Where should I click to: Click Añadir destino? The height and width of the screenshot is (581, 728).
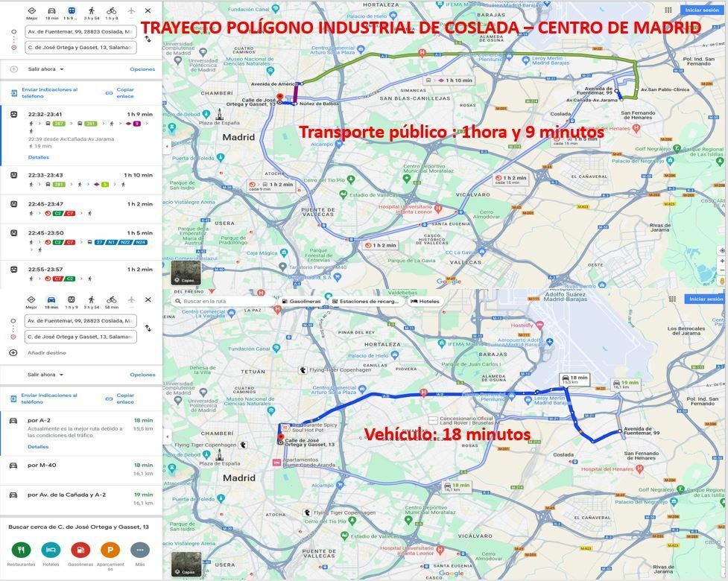point(46,352)
